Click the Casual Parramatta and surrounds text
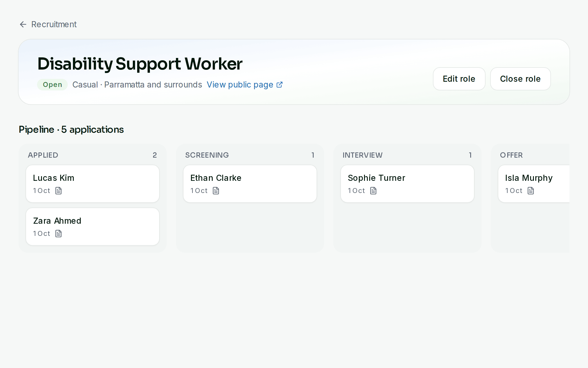This screenshot has width=588, height=368. tap(137, 85)
